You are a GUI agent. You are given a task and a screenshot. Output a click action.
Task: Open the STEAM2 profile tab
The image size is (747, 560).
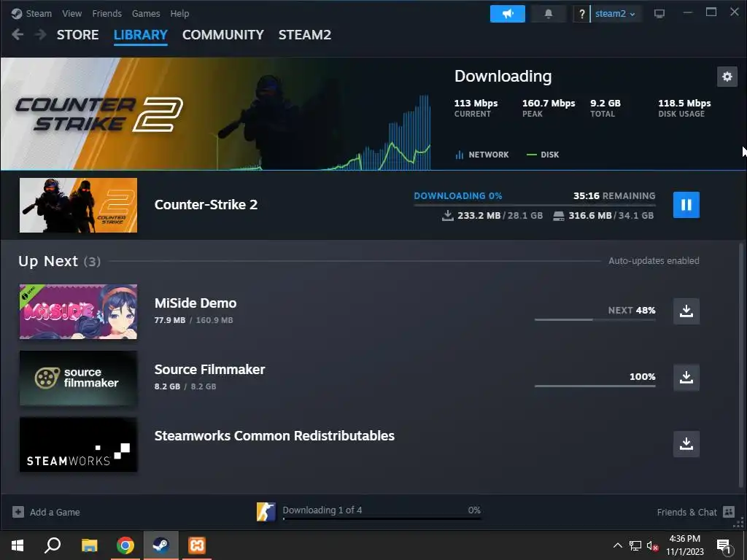click(305, 35)
